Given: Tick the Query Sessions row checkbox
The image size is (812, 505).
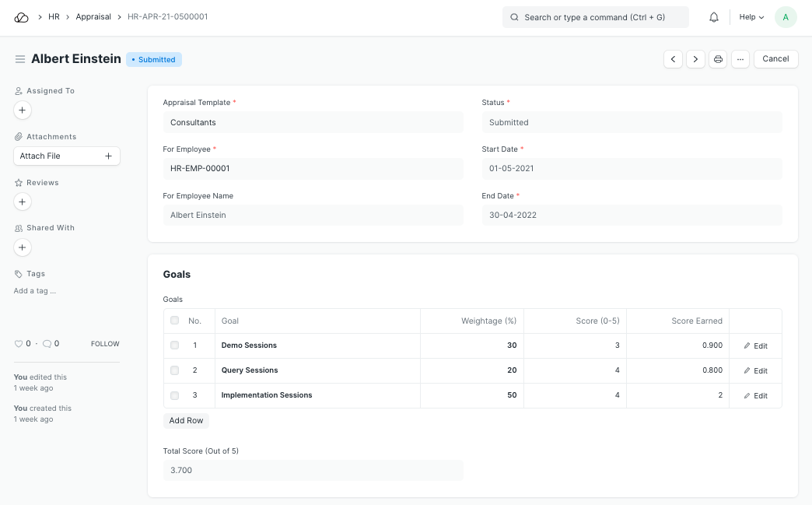Looking at the screenshot, I should pyautogui.click(x=174, y=370).
